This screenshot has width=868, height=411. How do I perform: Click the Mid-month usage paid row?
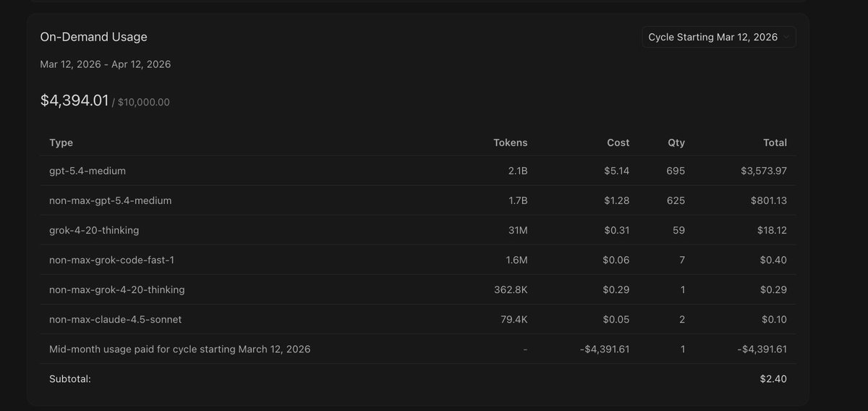pyautogui.click(x=418, y=349)
